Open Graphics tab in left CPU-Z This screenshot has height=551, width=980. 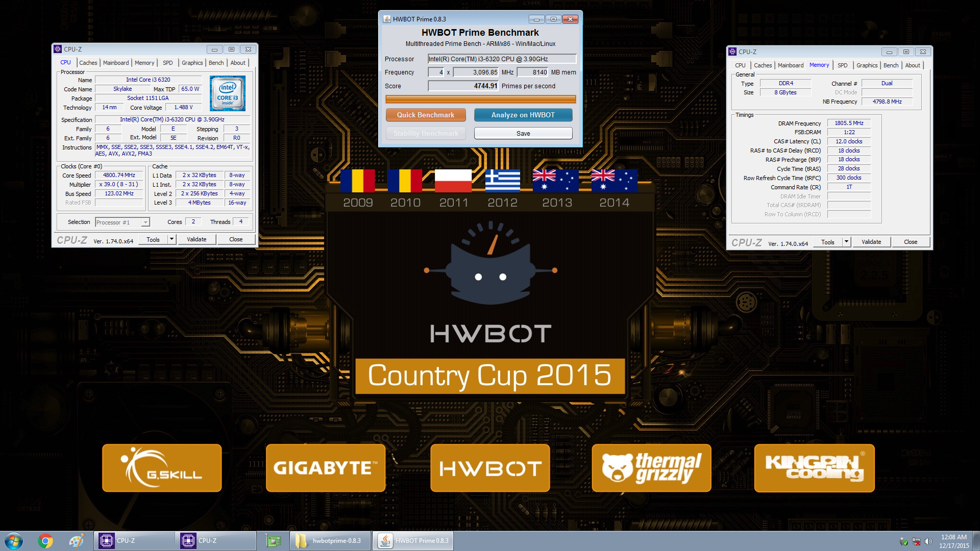(192, 63)
